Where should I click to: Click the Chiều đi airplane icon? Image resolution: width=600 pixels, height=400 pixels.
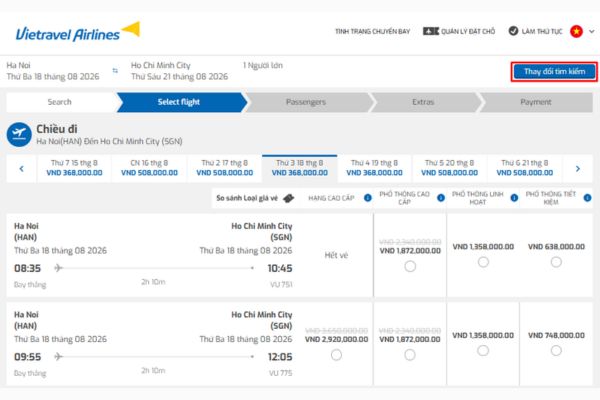point(19,134)
